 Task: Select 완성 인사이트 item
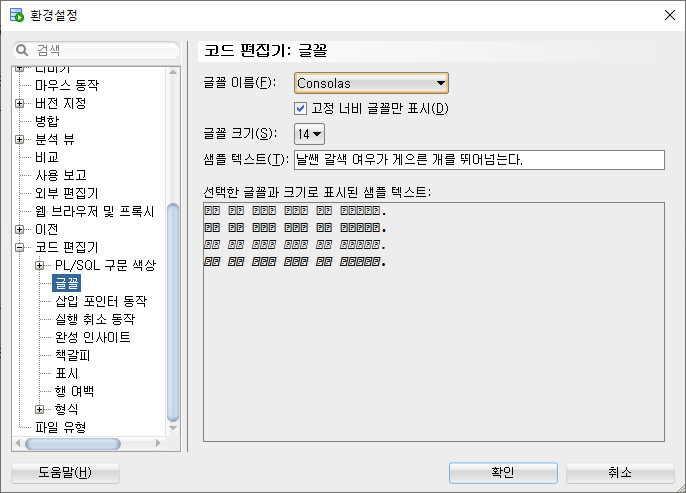coord(93,337)
